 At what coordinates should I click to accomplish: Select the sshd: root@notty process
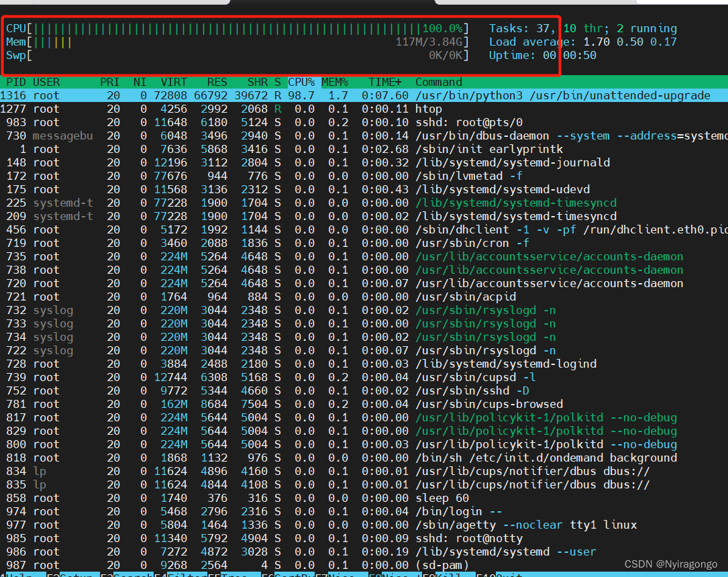pyautogui.click(x=364, y=539)
